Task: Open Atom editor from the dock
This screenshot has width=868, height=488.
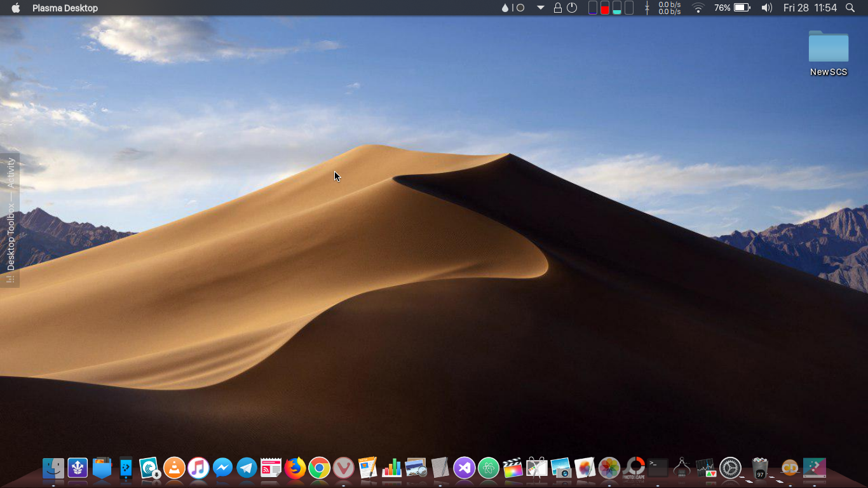Action: [x=489, y=468]
